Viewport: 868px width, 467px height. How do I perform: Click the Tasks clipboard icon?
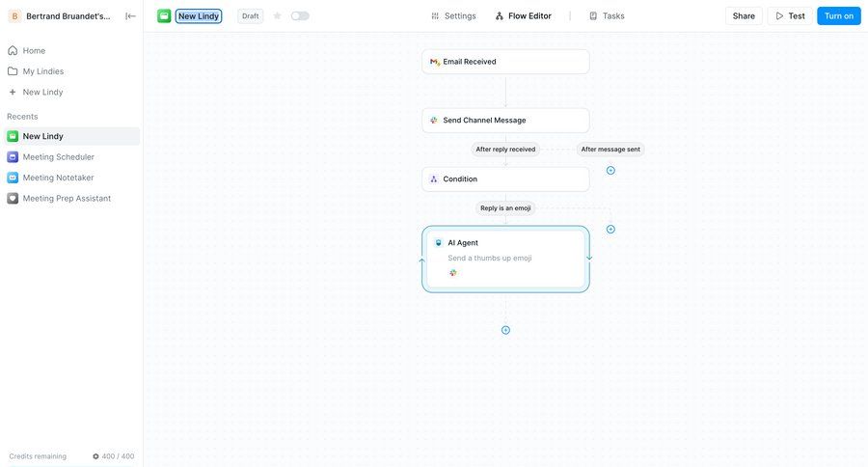tap(593, 16)
